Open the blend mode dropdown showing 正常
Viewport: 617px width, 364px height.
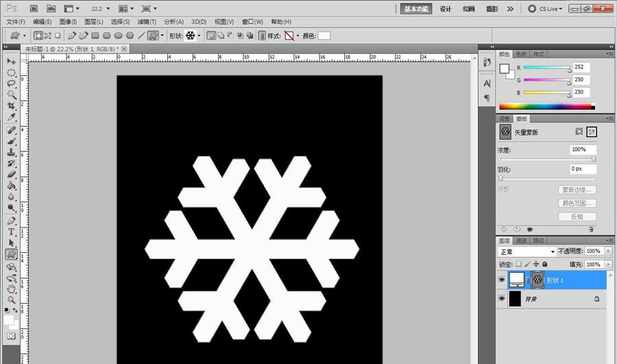[527, 252]
